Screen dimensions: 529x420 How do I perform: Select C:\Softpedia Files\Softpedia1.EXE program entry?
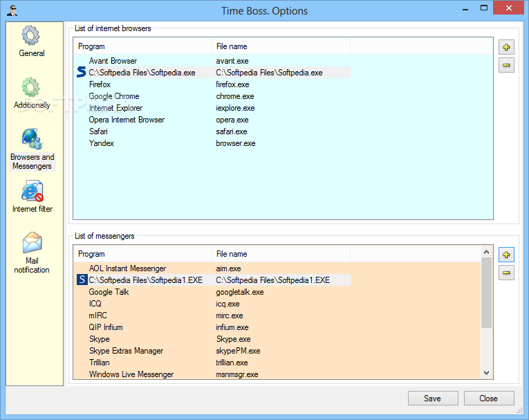coord(146,280)
